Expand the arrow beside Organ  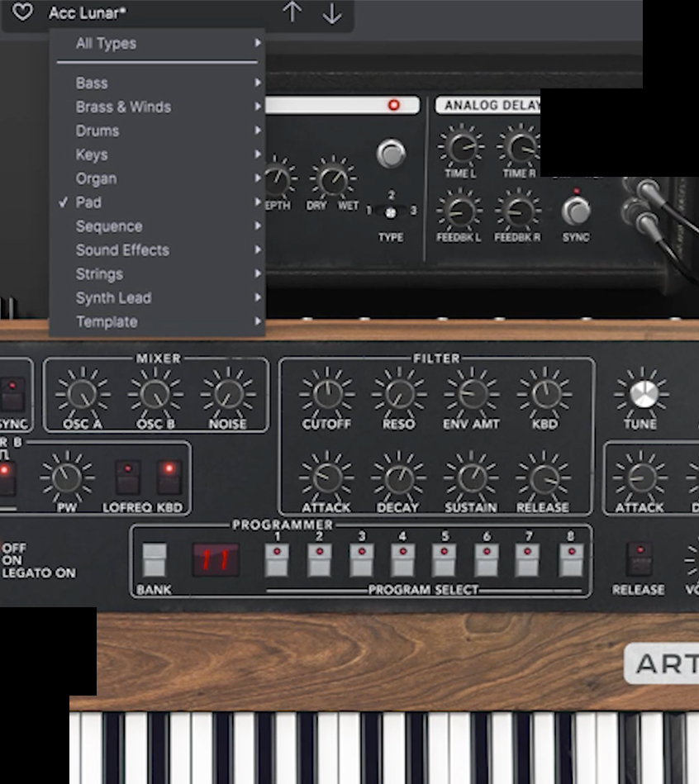pyautogui.click(x=258, y=178)
